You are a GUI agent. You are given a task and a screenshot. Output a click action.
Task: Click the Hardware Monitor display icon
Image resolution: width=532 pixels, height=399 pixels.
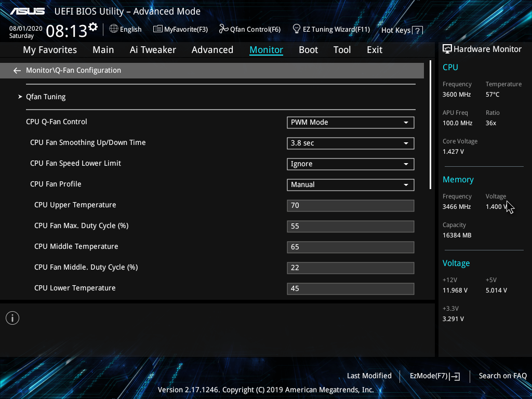pos(447,49)
